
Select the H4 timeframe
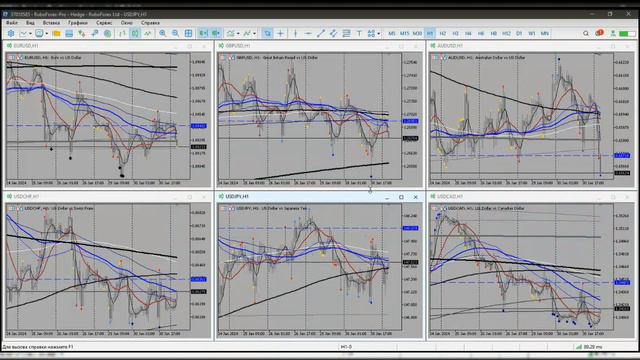click(x=468, y=33)
